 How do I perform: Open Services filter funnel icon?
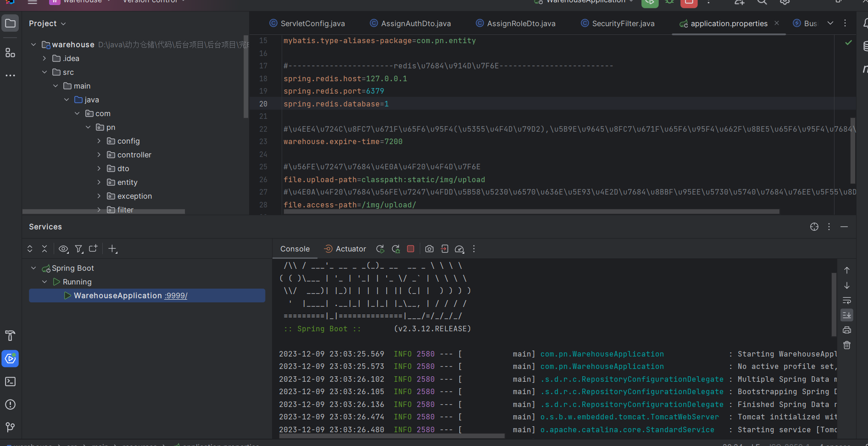click(x=79, y=249)
